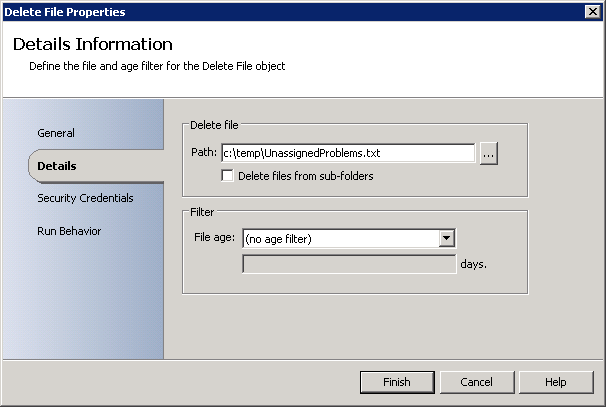Go to the Run Behavior tab
The height and width of the screenshot is (407, 606).
[x=69, y=231]
